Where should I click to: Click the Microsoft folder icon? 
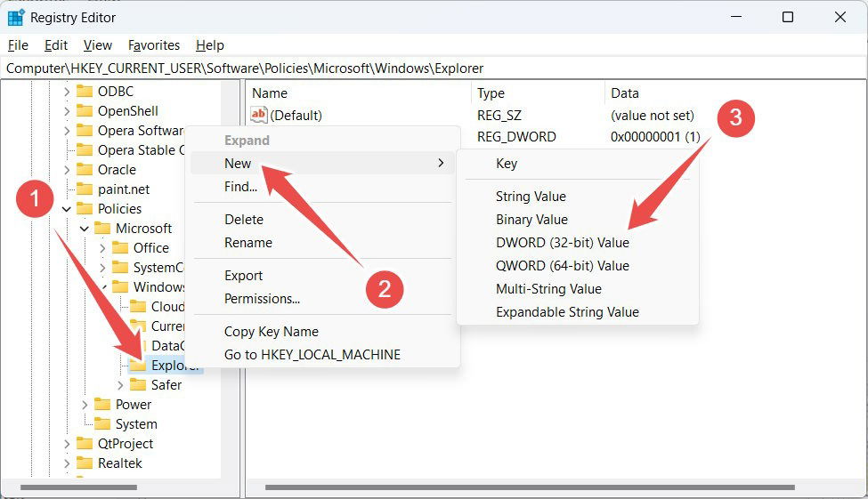point(102,228)
